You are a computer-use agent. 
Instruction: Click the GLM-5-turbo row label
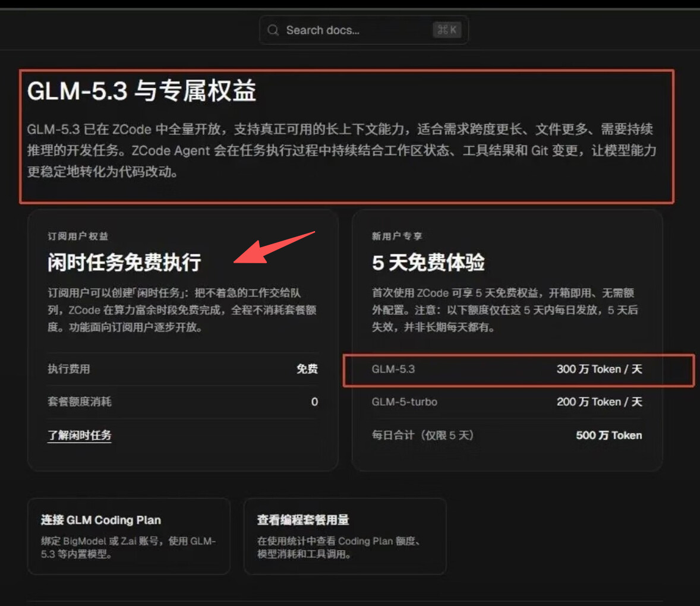[405, 402]
